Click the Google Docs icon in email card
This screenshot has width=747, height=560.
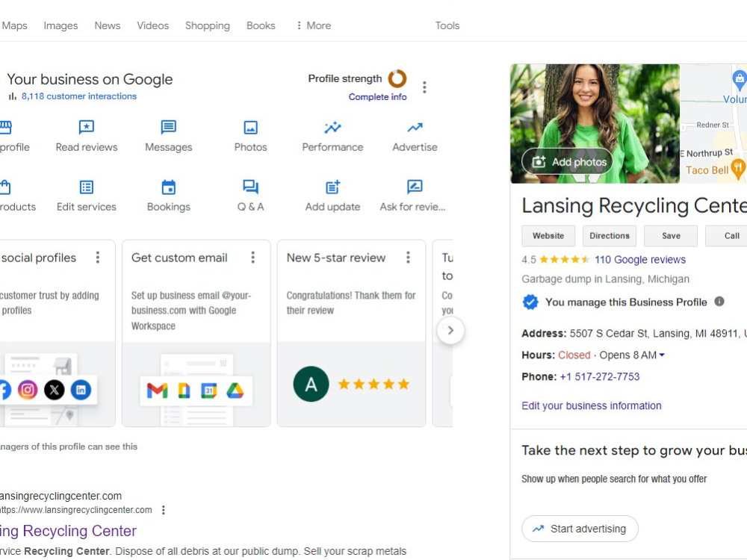[184, 391]
